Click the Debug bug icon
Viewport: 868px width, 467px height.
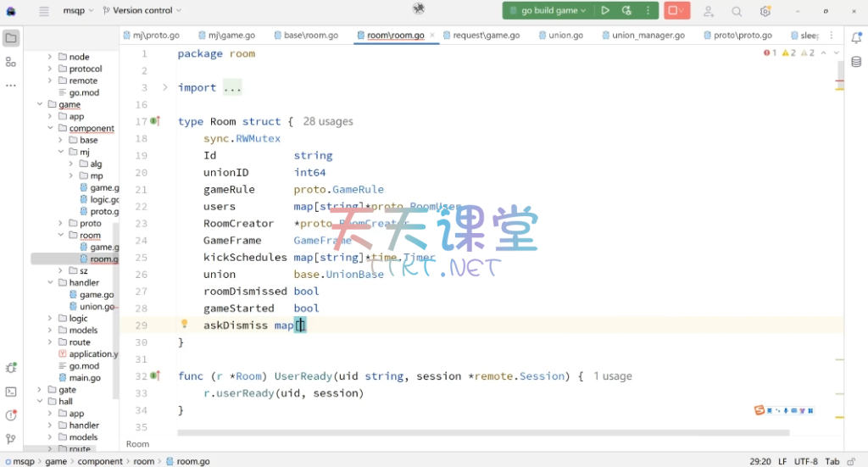point(626,11)
